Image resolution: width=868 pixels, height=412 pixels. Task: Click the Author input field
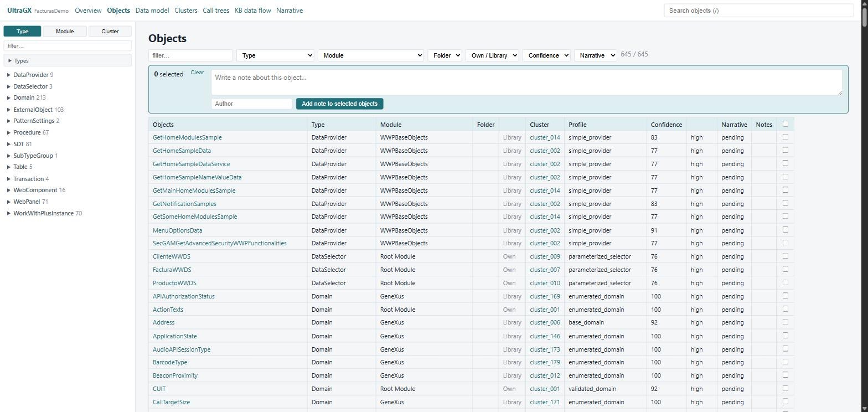click(251, 104)
